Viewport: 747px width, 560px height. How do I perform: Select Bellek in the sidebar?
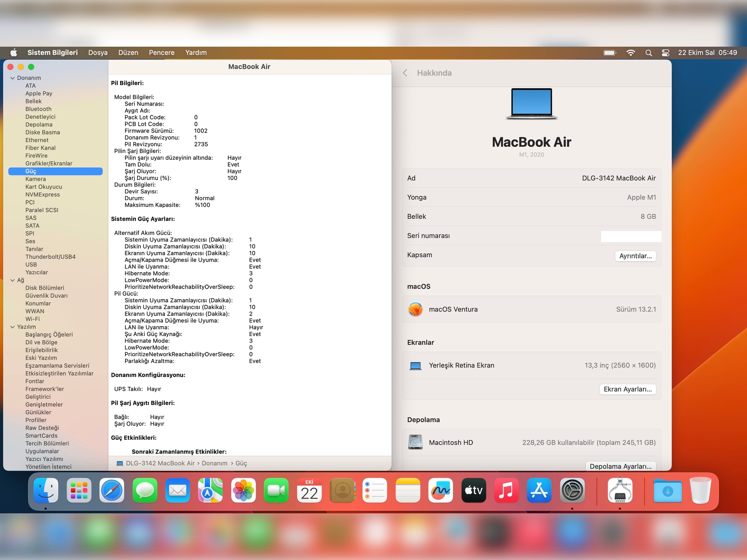pos(34,101)
